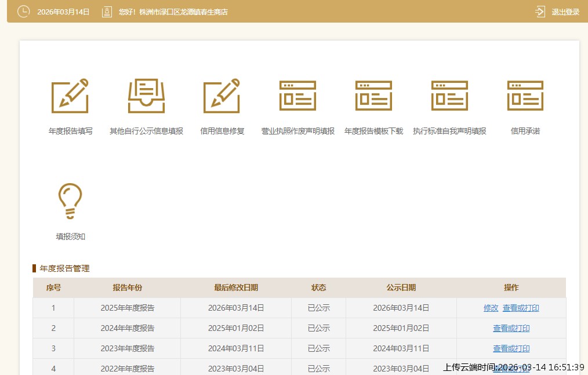588x375 pixels.
Task: Open the 填报须知 lightbulb instructions icon
Action: click(x=70, y=200)
